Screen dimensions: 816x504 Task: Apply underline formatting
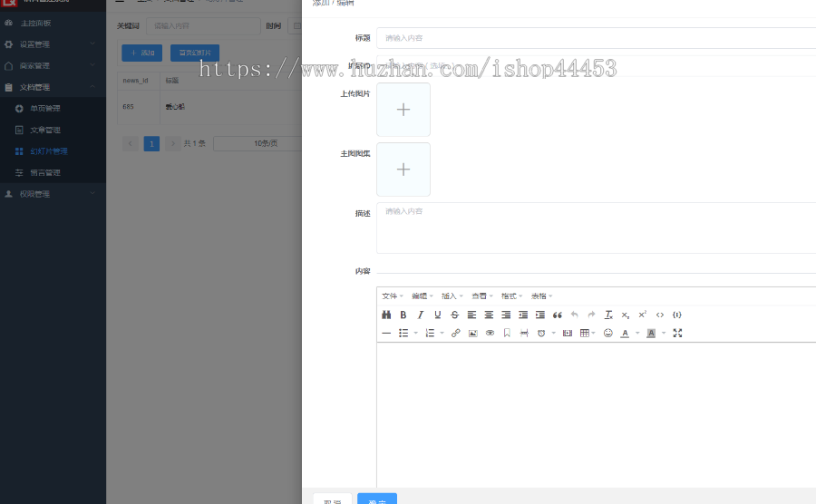click(x=438, y=315)
